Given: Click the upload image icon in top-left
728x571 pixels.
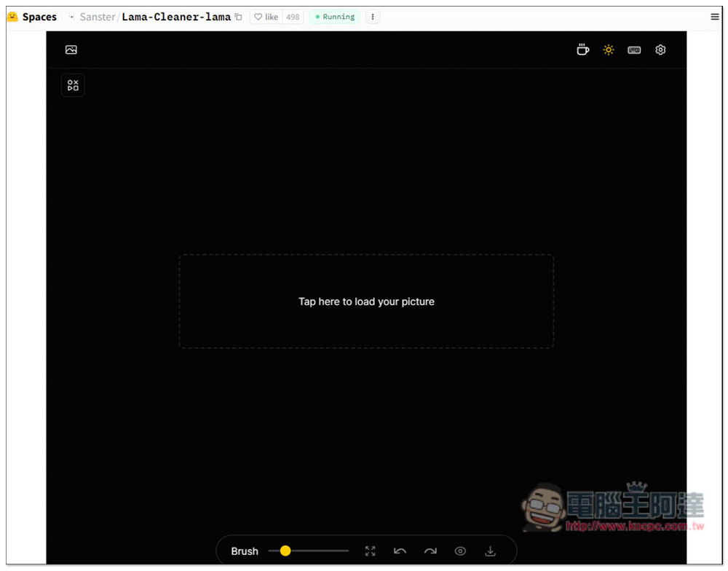Looking at the screenshot, I should [x=71, y=50].
